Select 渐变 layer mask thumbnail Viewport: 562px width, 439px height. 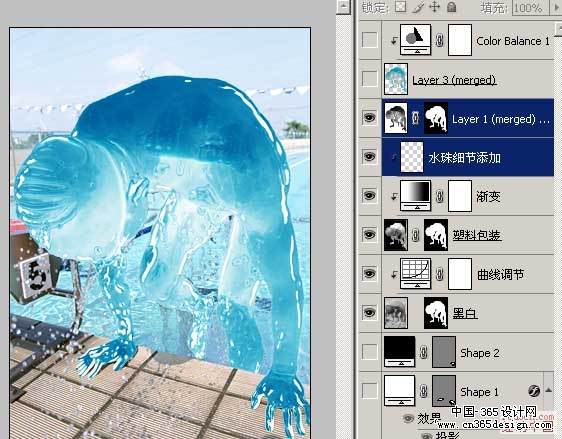pos(460,196)
